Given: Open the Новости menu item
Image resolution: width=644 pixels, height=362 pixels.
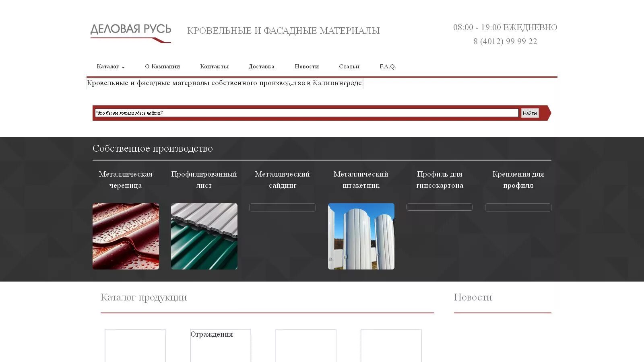Looking at the screenshot, I should point(307,66).
